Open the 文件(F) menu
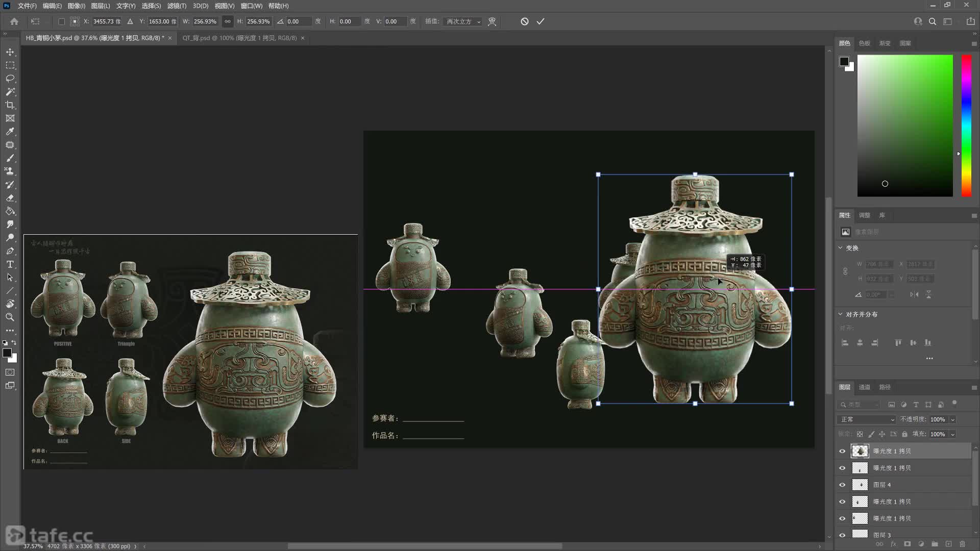The width and height of the screenshot is (980, 551). 27,6
